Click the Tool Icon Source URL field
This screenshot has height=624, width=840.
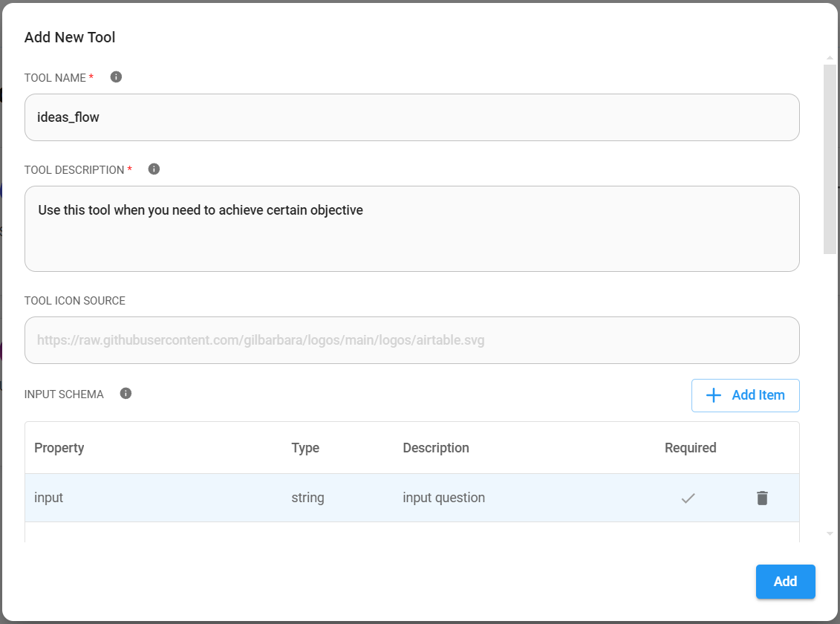click(411, 340)
